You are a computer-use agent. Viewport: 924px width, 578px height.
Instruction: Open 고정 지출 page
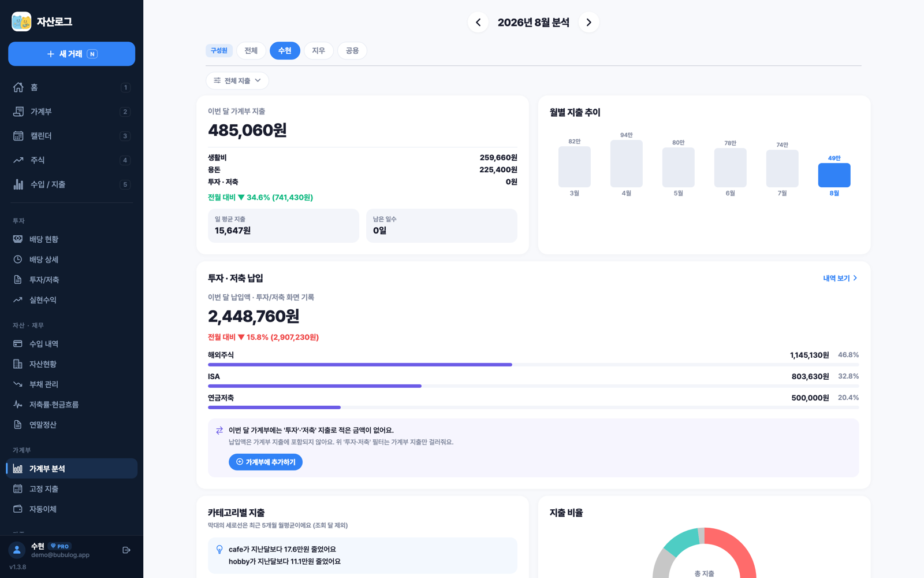(x=72, y=489)
